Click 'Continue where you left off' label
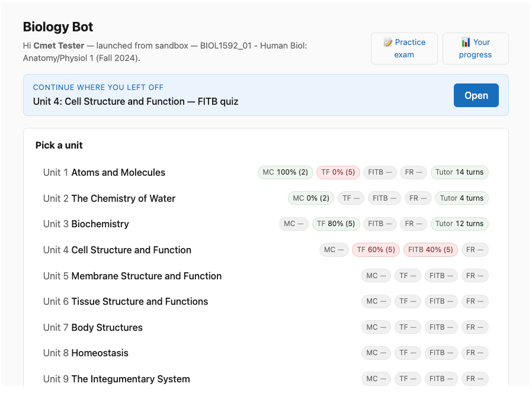This screenshot has width=532, height=393. coord(98,87)
